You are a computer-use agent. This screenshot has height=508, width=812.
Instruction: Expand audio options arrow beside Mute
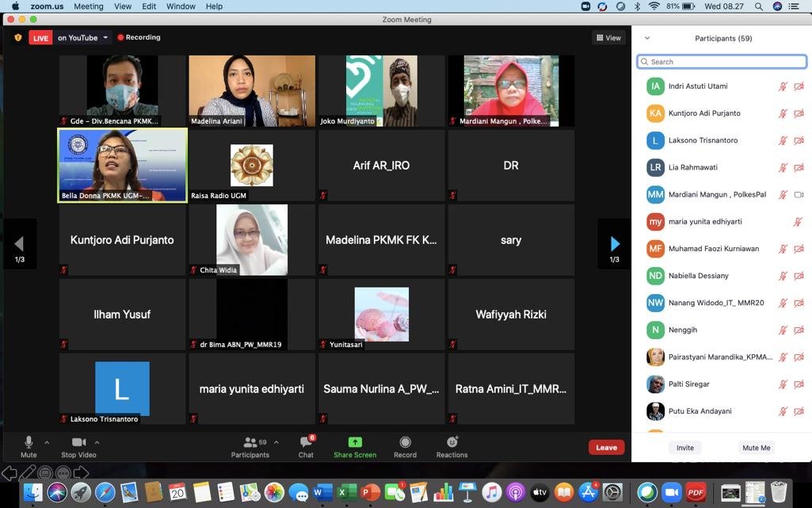(x=47, y=442)
